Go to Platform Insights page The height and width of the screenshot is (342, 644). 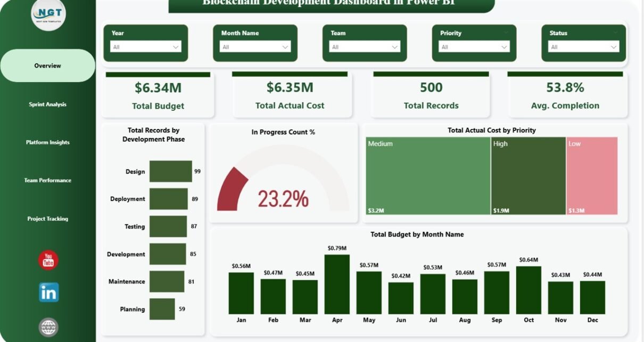pos(48,142)
